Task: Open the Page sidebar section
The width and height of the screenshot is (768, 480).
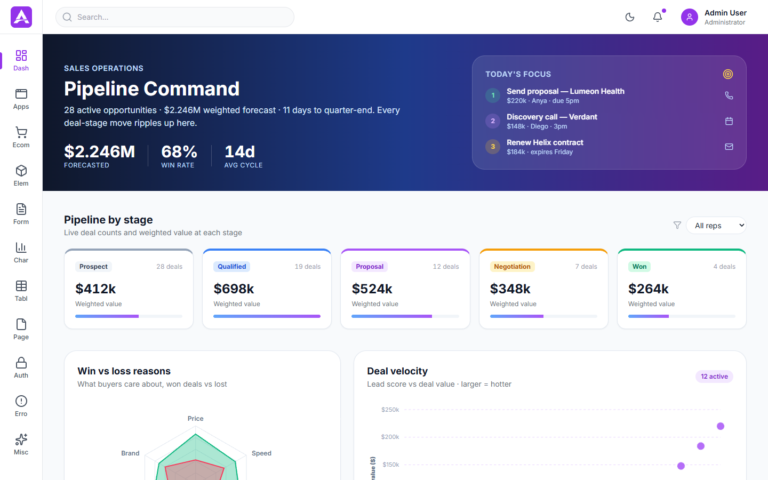Action: [21, 330]
